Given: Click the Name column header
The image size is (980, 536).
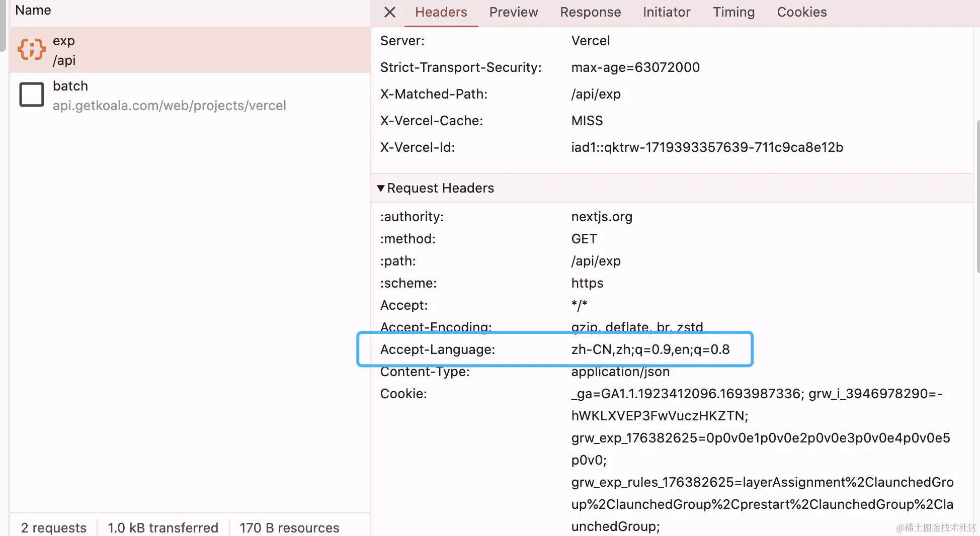Looking at the screenshot, I should coord(33,10).
